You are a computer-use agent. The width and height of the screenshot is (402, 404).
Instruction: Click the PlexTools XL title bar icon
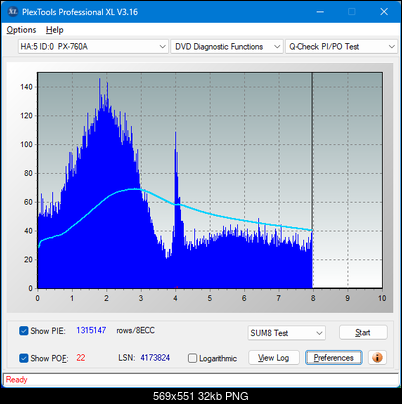(x=13, y=12)
